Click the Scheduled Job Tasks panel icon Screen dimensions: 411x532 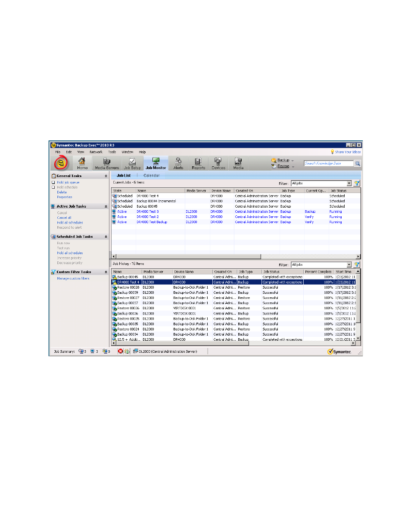pyautogui.click(x=53, y=236)
